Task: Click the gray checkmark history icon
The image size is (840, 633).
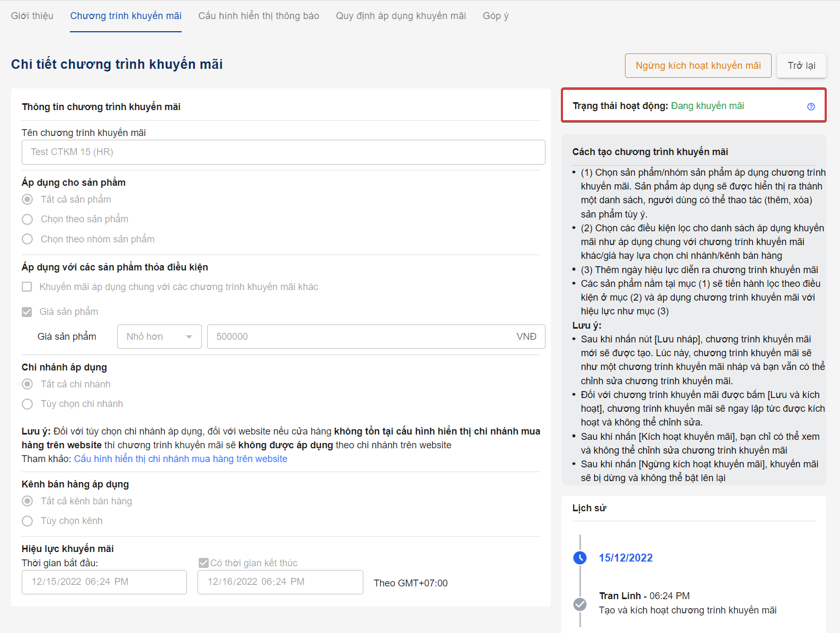Action: pos(580,604)
